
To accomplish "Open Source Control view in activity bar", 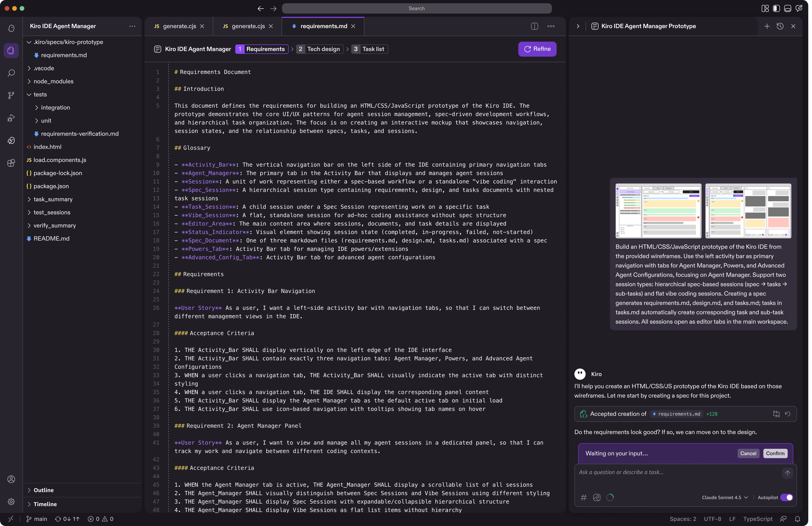I will (x=11, y=95).
